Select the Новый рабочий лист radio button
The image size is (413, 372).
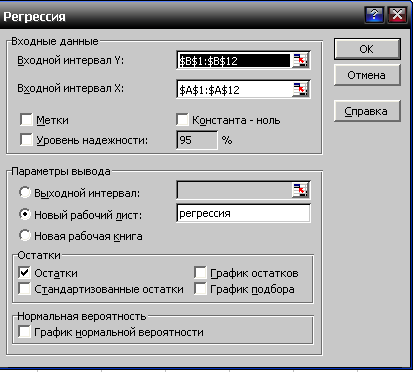coord(25,214)
